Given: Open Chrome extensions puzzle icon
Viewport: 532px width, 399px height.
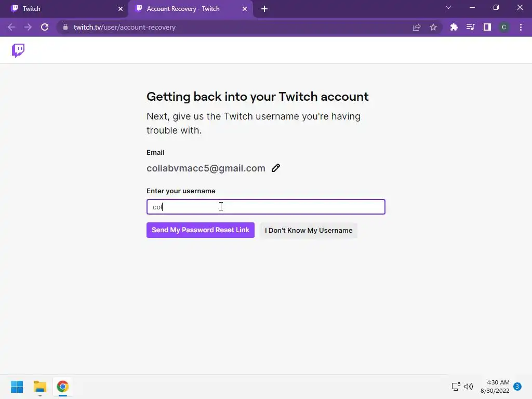Looking at the screenshot, I should coord(454,27).
